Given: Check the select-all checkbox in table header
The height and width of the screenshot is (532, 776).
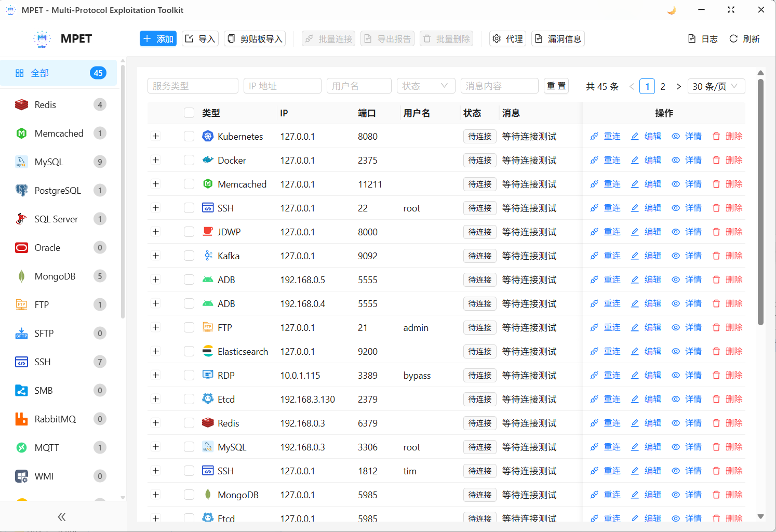Looking at the screenshot, I should tap(189, 113).
